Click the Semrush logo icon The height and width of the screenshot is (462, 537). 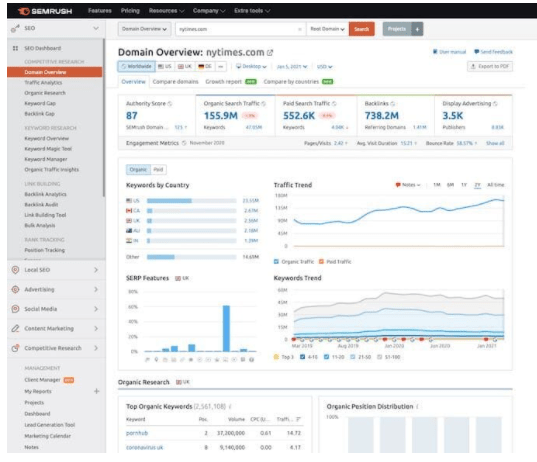24,11
